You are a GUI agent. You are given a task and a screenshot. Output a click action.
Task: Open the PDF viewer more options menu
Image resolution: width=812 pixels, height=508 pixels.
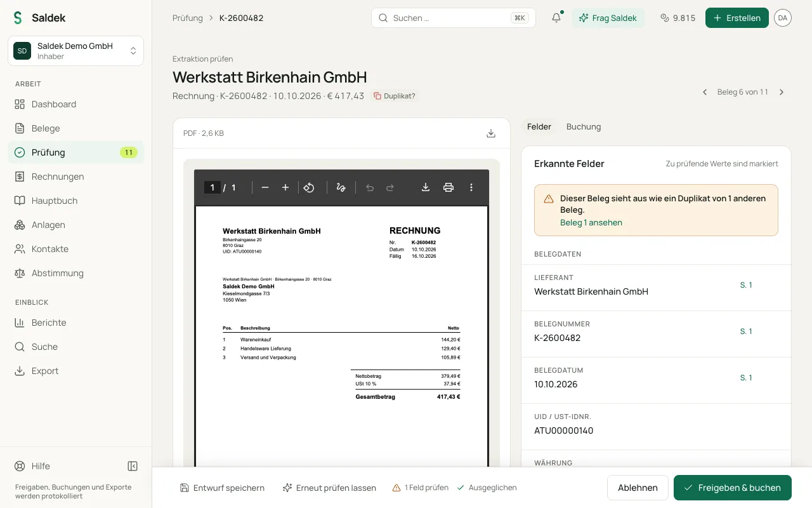pos(471,187)
